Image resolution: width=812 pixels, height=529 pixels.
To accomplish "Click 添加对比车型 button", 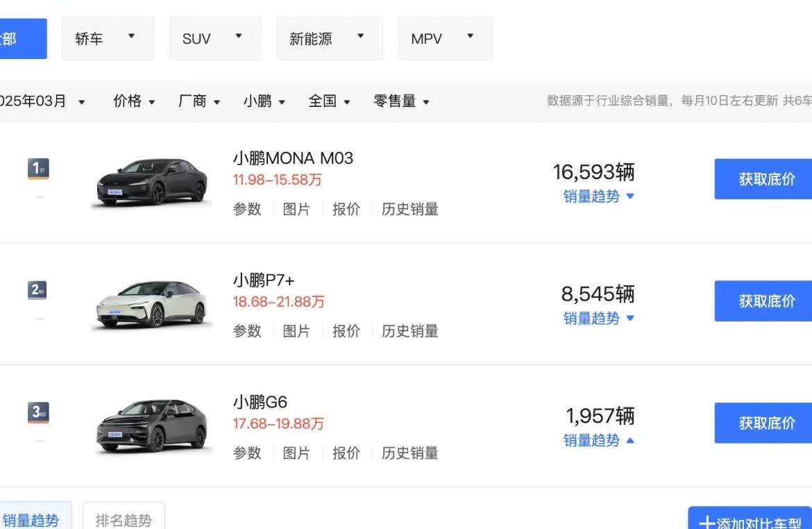I will pos(751,522).
